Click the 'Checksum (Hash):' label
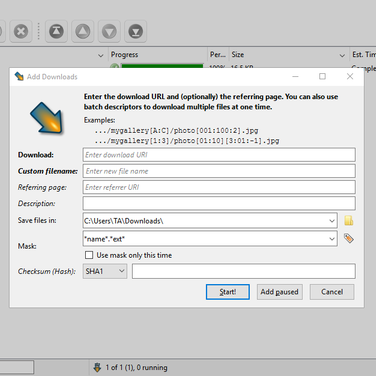376x376 pixels. pyautogui.click(x=47, y=271)
